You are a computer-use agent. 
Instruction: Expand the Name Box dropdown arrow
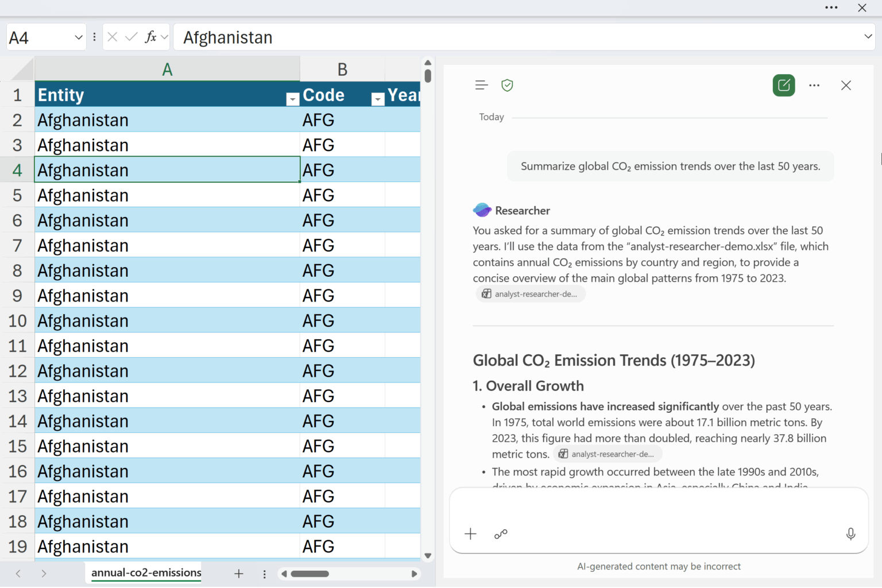coord(79,37)
